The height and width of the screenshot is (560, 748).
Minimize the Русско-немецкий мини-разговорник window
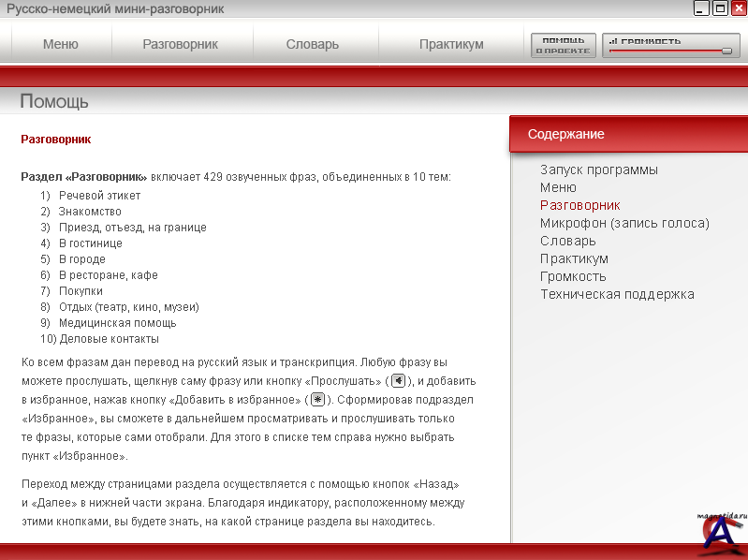tap(701, 8)
